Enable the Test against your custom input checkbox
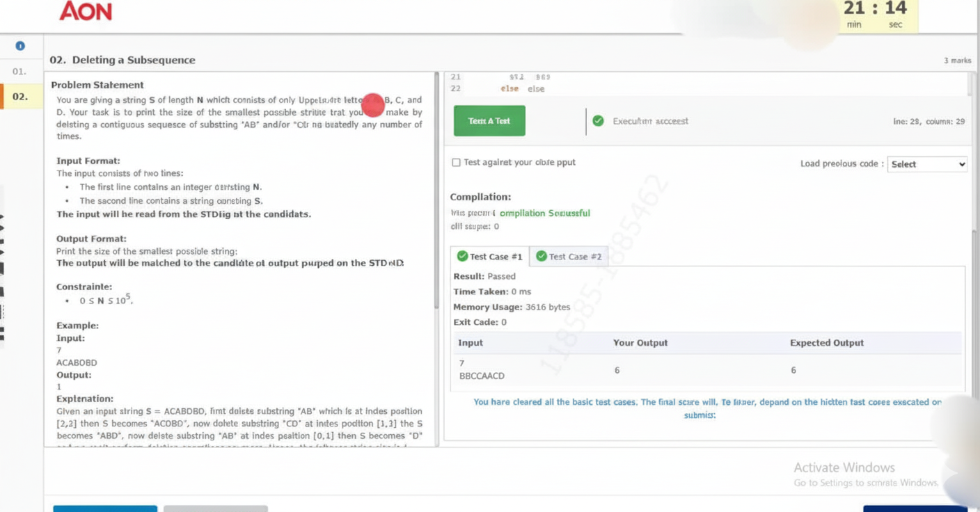This screenshot has width=980, height=512. tap(457, 162)
